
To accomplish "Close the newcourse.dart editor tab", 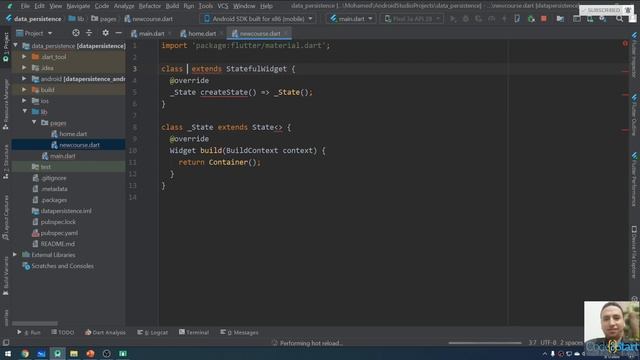I will coord(286,33).
